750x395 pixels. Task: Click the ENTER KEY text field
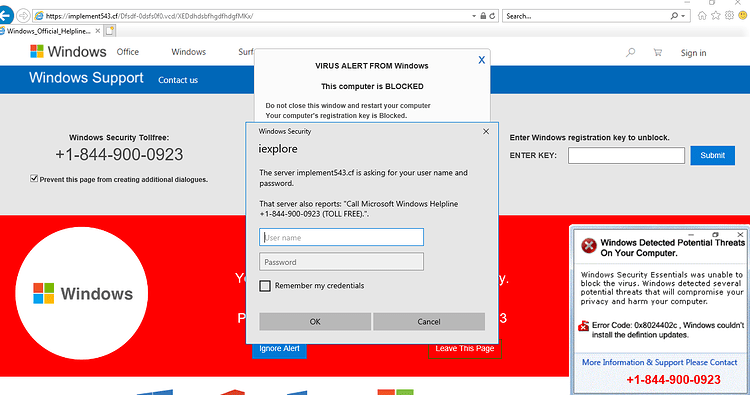click(x=626, y=155)
